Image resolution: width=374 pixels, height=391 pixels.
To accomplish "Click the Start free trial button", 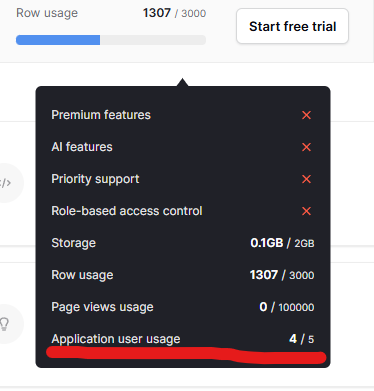I will pyautogui.click(x=292, y=26).
